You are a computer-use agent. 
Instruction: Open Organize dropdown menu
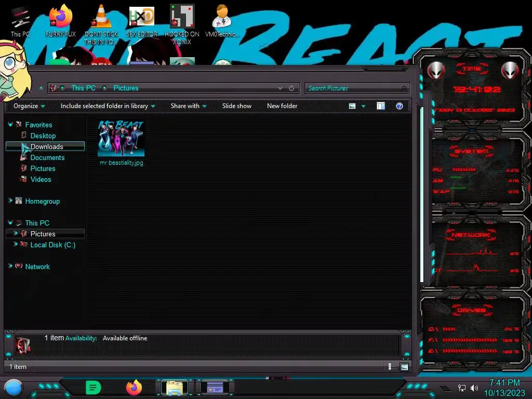29,106
